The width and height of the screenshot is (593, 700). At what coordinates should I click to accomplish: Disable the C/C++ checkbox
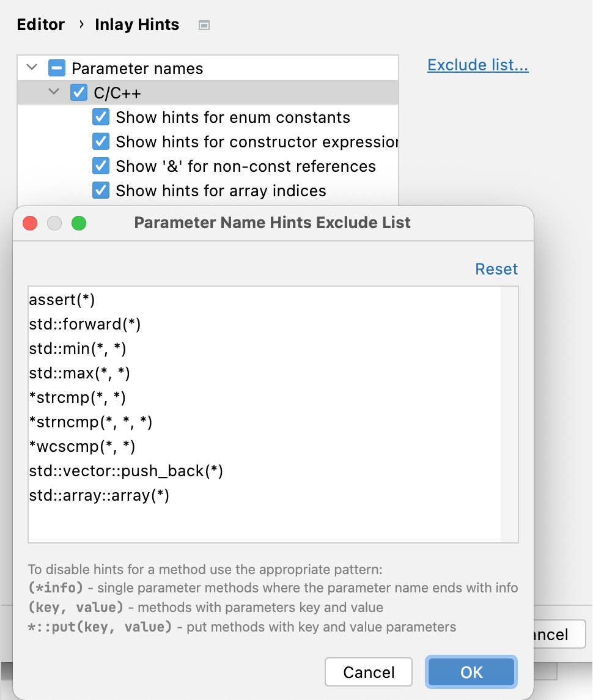pos(78,92)
